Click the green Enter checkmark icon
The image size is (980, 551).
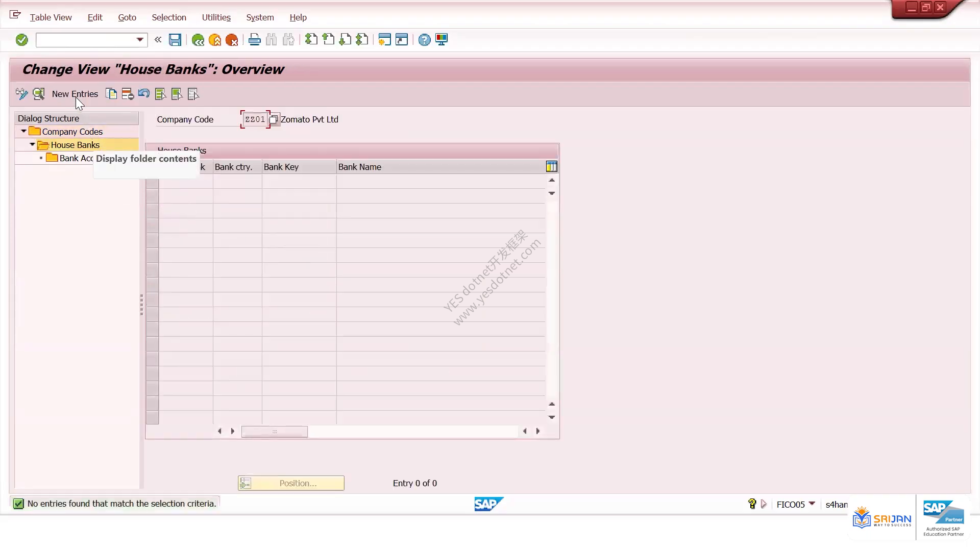coord(21,40)
